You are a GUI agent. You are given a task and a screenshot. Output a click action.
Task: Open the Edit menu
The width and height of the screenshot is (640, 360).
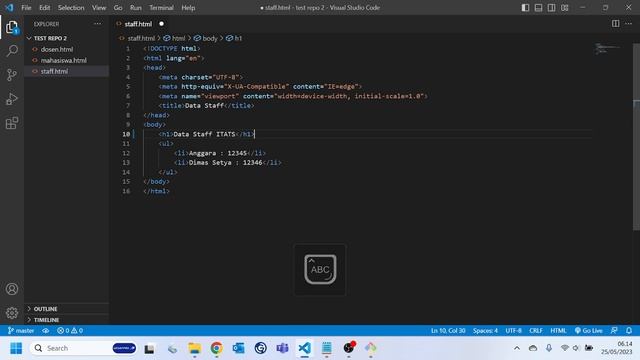44,8
